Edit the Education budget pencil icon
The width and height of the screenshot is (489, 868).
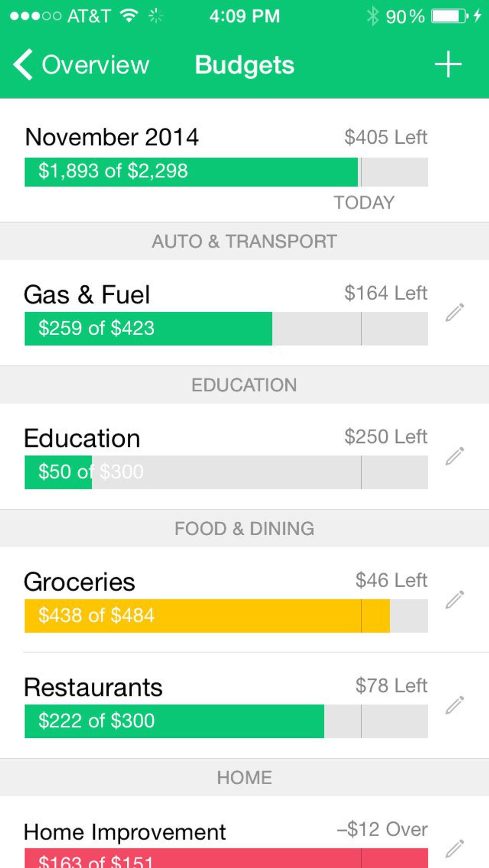pos(455,456)
